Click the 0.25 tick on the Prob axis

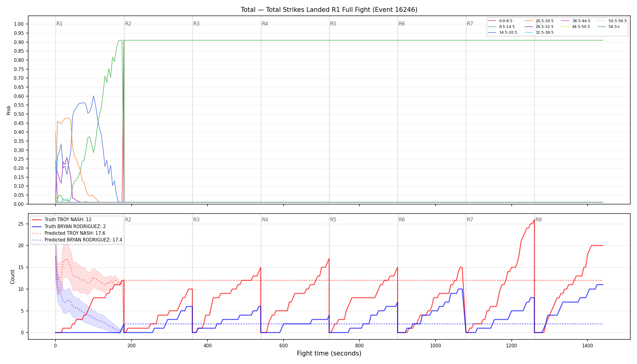click(19, 159)
